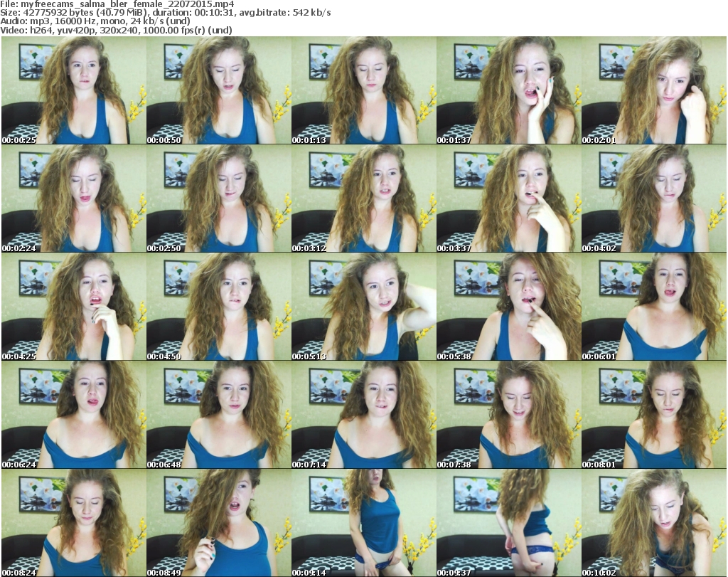Image resolution: width=728 pixels, height=577 pixels.
Task: Open the thumbnail stamped 00:08:24
Action: pyautogui.click(x=74, y=523)
